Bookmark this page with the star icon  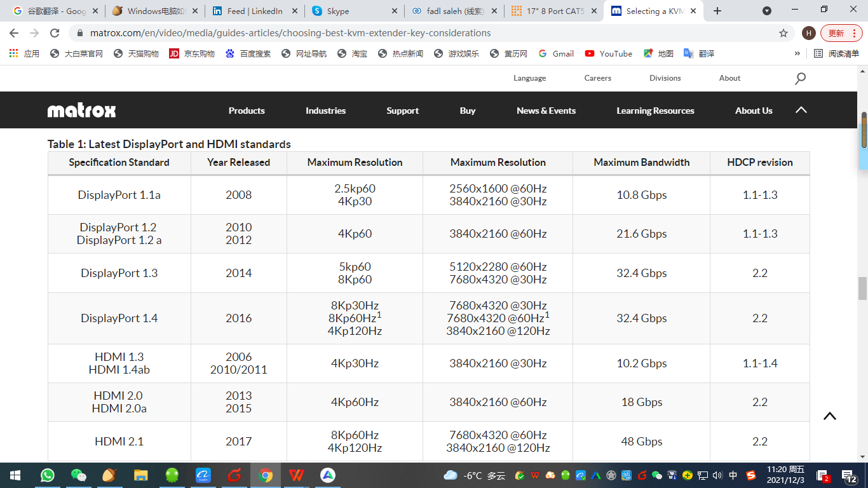click(x=783, y=33)
